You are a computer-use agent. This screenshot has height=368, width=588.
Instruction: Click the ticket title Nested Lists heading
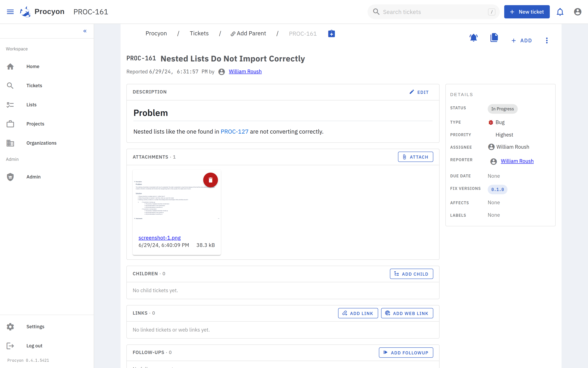tap(232, 59)
